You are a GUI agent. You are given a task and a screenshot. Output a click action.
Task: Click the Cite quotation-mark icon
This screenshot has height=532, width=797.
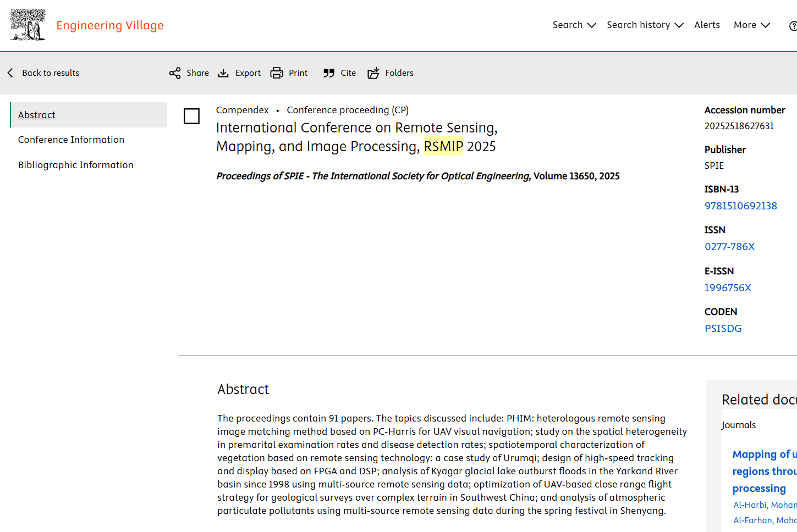point(329,73)
